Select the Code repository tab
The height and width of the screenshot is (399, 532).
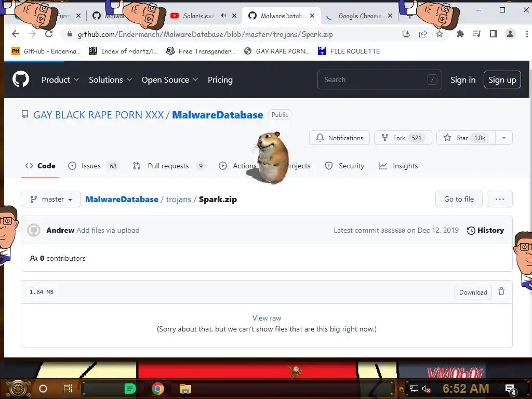coord(40,166)
